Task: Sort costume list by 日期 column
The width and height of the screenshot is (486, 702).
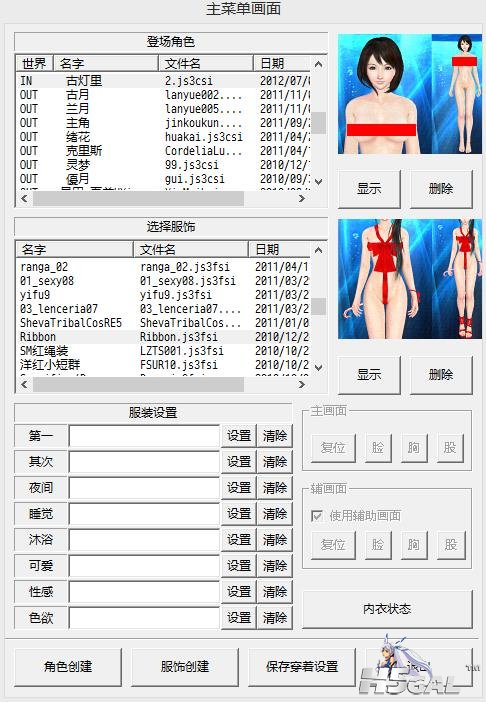Action: (x=279, y=249)
